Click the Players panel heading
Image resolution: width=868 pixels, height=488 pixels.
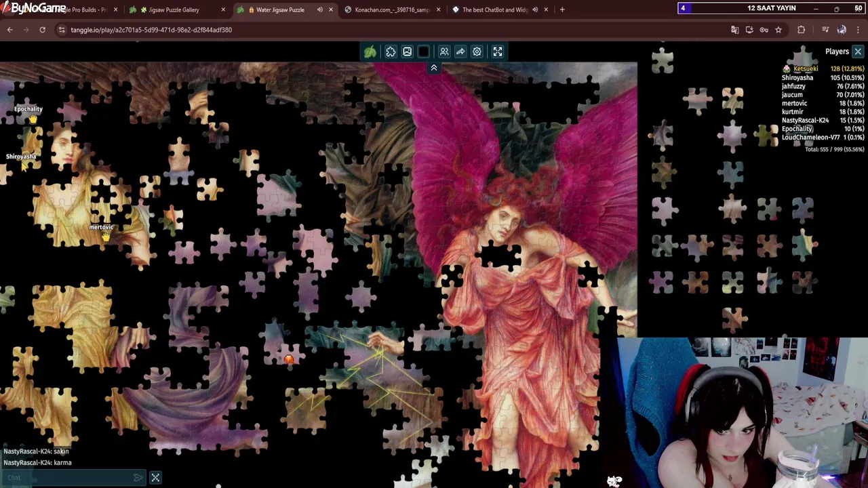[837, 52]
